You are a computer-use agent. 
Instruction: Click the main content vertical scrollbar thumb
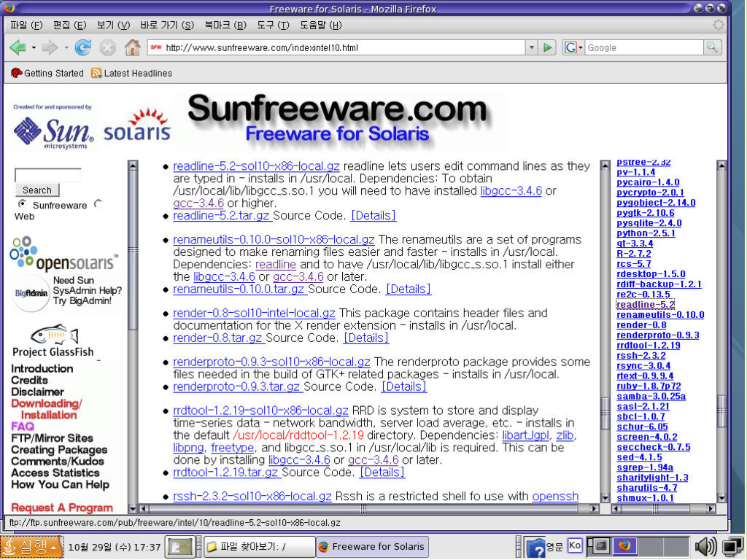605,412
